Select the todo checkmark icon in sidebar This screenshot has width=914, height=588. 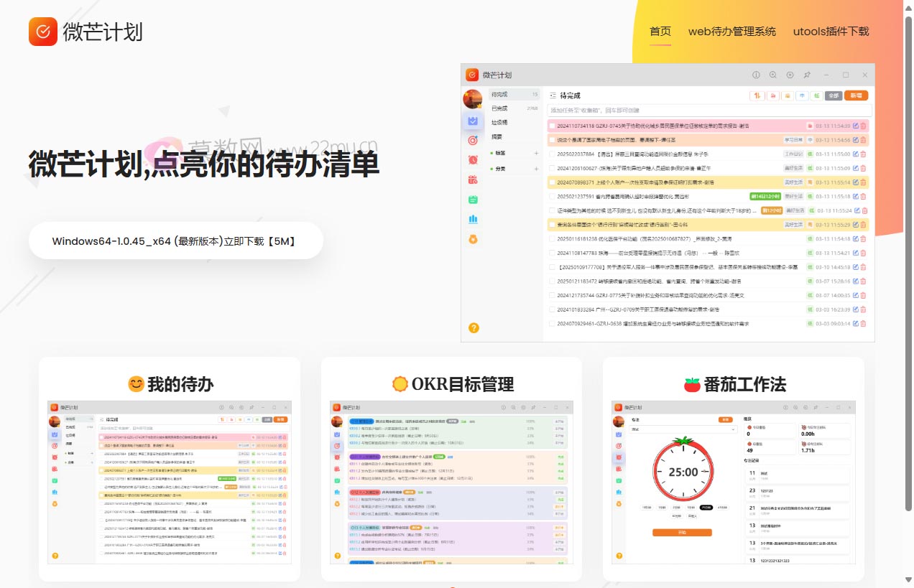(472, 122)
